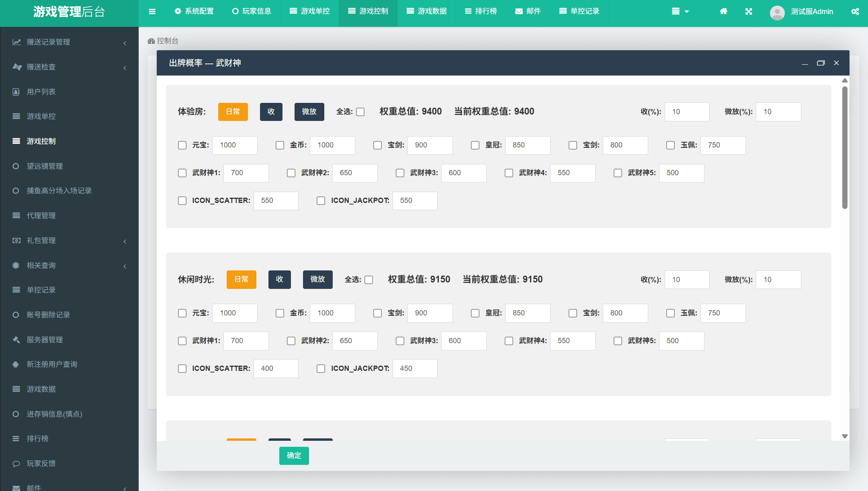Viewport: 868px width, 491px height.
Task: Click the scrollbar up arrow in dialog
Action: click(845, 81)
